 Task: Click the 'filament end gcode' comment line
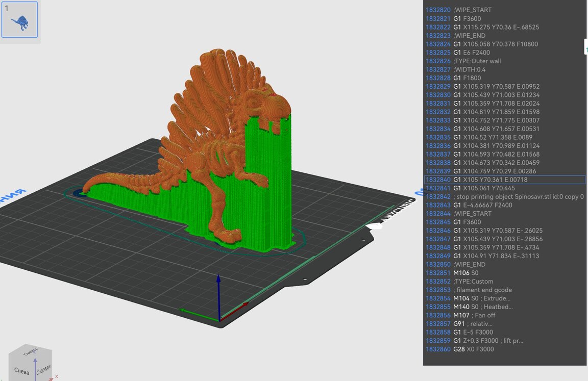click(482, 290)
